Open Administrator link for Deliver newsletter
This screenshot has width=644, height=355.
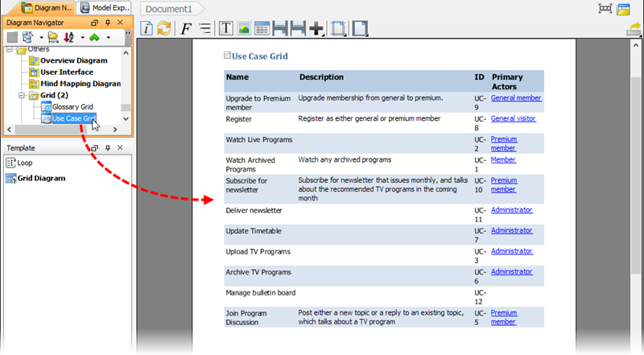click(x=512, y=209)
